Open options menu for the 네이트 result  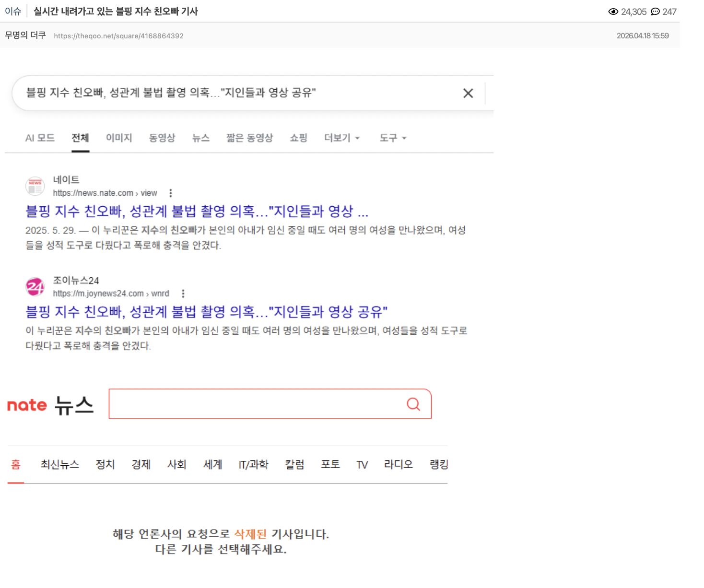(x=171, y=193)
